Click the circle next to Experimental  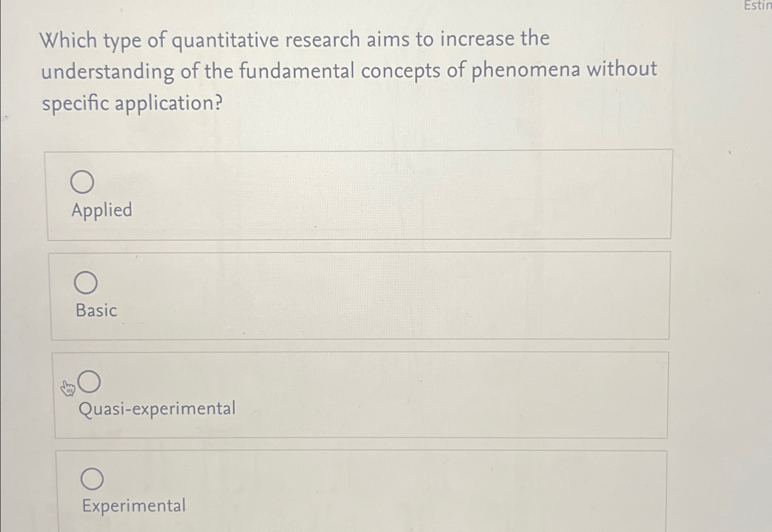pos(93,478)
